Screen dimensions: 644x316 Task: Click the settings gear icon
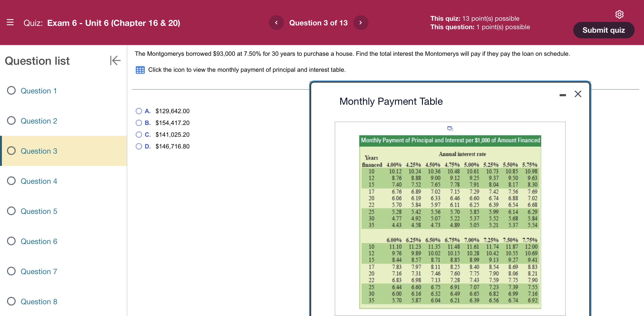click(619, 14)
